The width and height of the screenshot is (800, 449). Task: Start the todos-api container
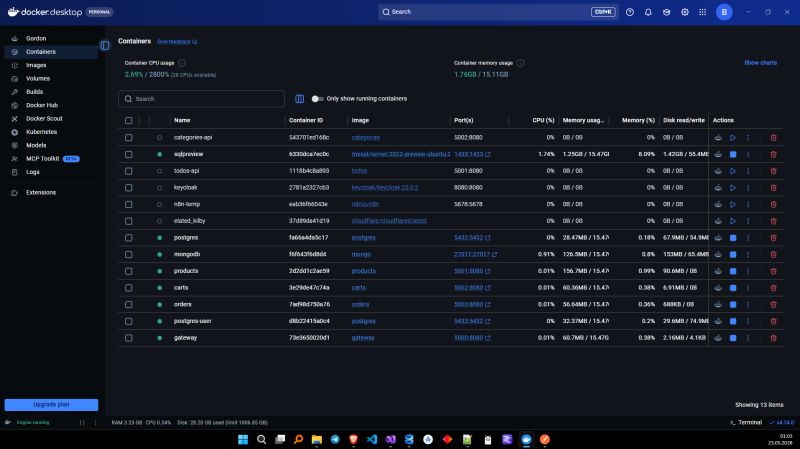click(x=733, y=171)
